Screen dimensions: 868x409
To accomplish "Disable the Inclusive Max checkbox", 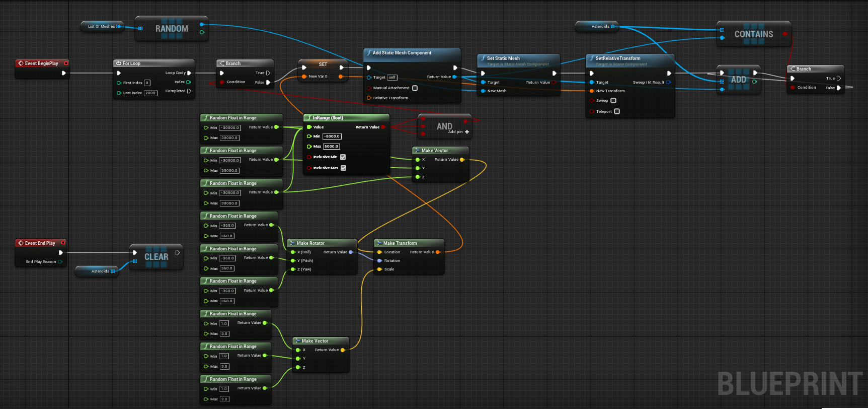I will point(343,168).
